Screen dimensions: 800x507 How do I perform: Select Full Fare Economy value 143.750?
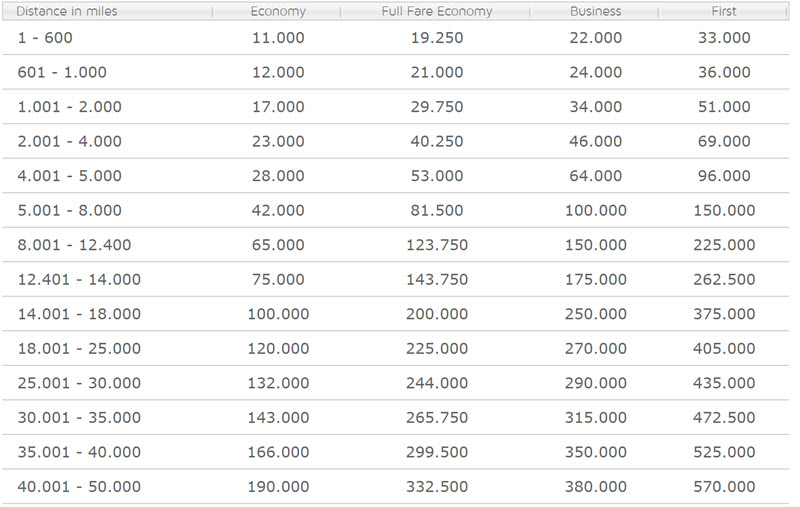click(x=437, y=280)
